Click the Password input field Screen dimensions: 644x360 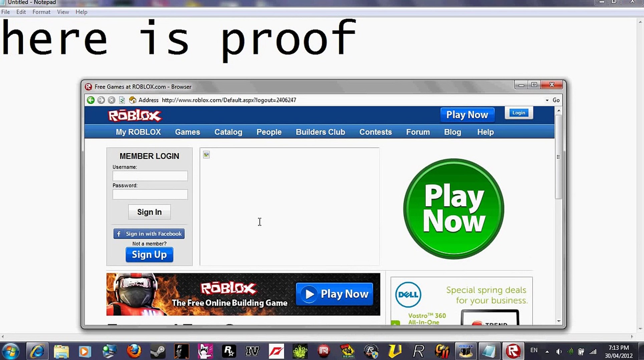(x=150, y=194)
